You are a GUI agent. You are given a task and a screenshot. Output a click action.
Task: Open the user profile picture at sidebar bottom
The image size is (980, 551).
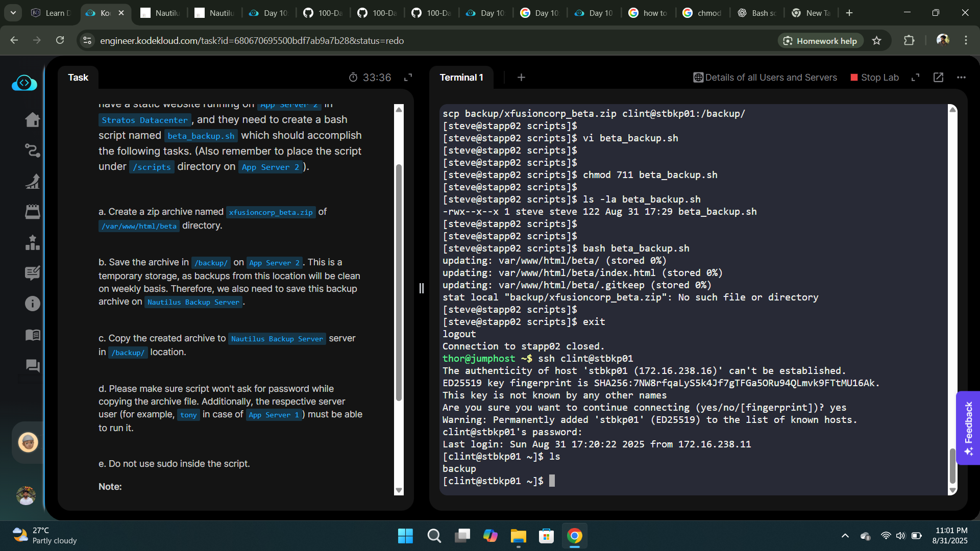pos(26,495)
